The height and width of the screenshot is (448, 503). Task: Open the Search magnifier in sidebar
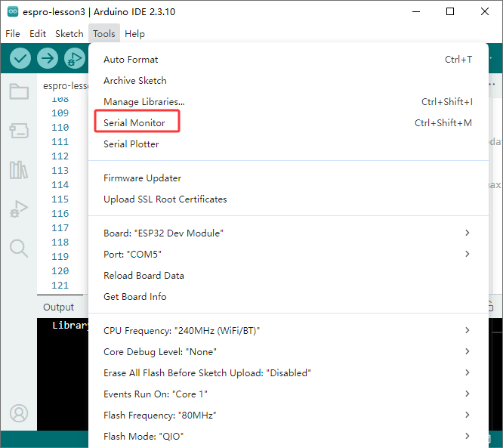pyautogui.click(x=19, y=249)
